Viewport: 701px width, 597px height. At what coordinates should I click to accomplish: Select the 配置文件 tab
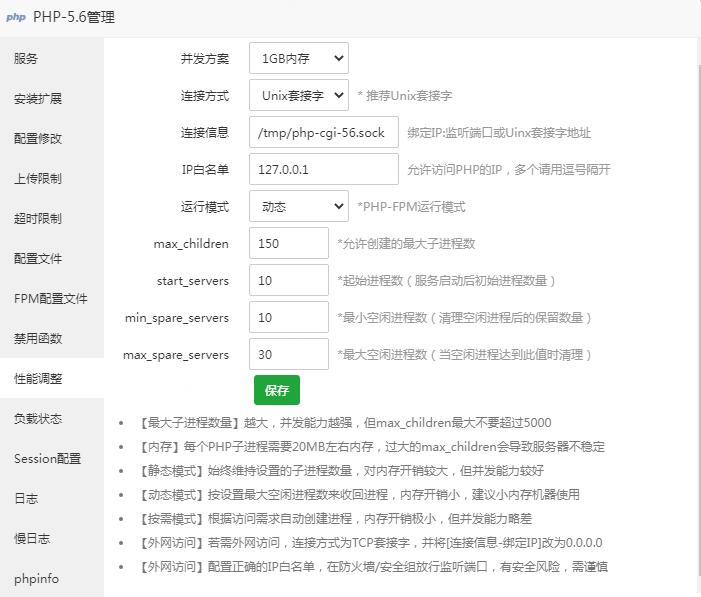[x=52, y=258]
